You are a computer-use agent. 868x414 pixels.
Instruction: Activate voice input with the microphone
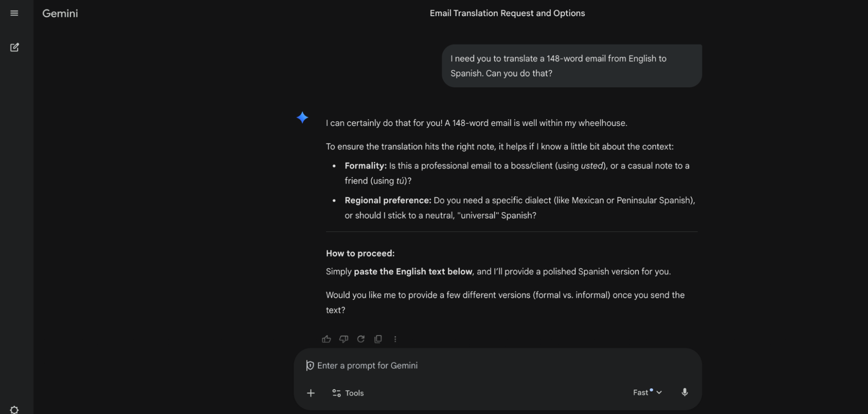click(685, 392)
